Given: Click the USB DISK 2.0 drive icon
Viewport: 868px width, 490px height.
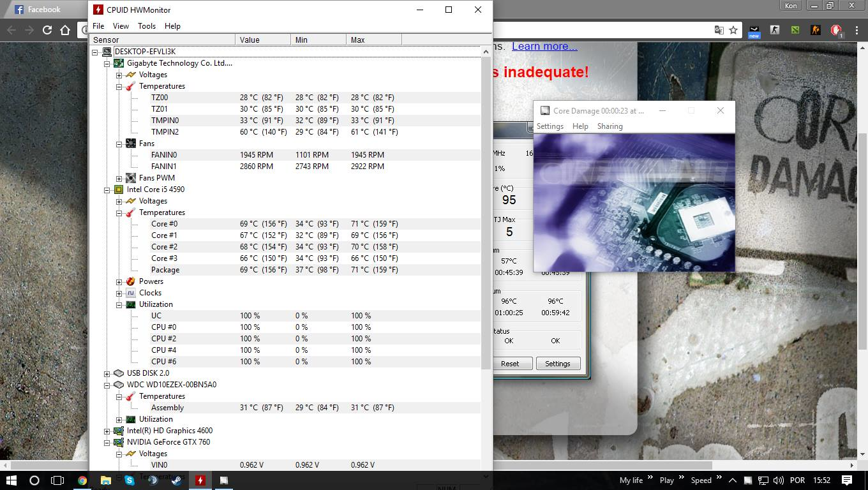Looking at the screenshot, I should click(x=119, y=373).
